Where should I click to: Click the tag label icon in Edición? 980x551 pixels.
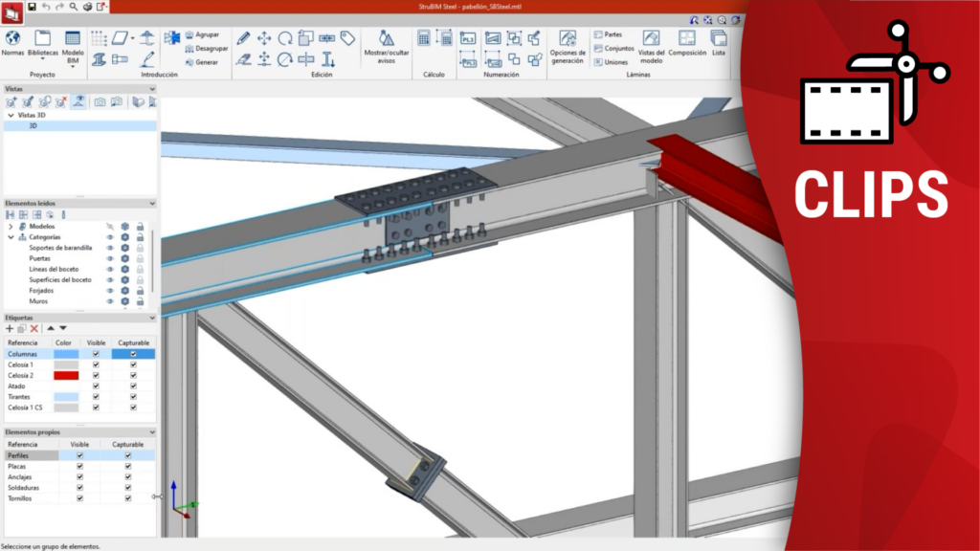pos(347,38)
